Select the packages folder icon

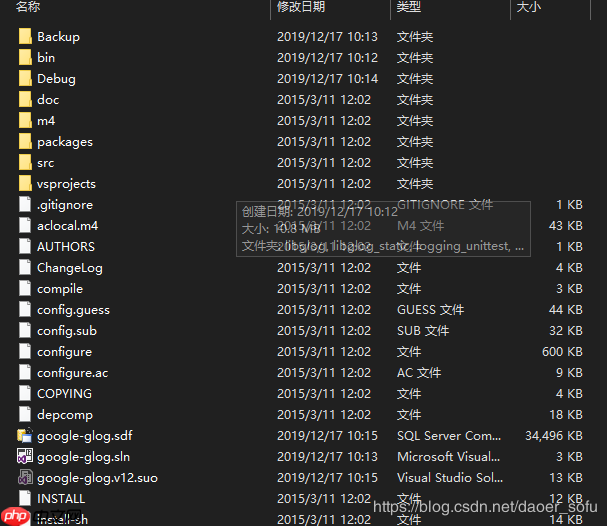point(25,141)
